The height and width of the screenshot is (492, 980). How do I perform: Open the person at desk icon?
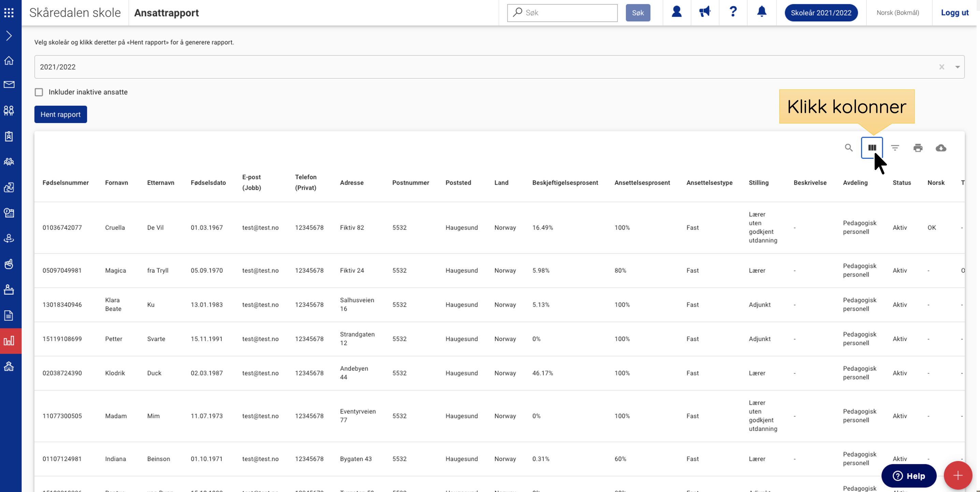[x=9, y=289]
